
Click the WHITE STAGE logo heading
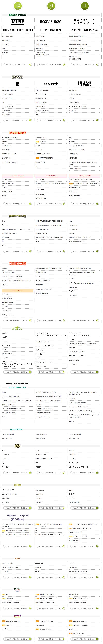pos(17,77)
